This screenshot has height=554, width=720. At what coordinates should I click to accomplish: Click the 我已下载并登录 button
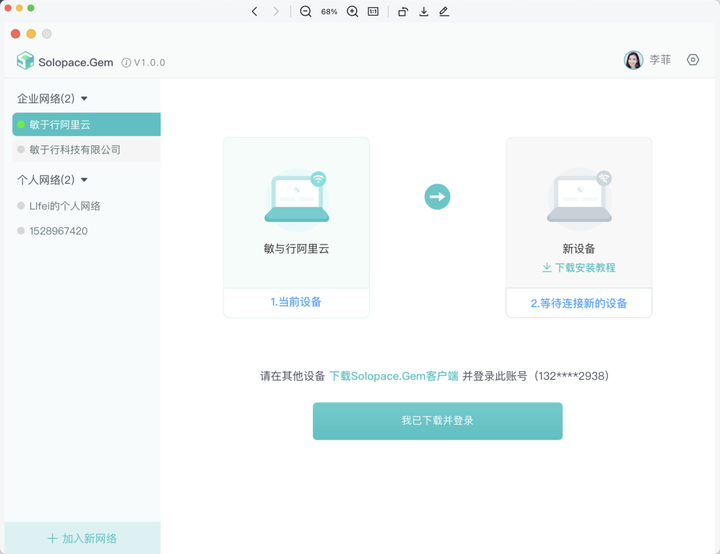click(437, 421)
